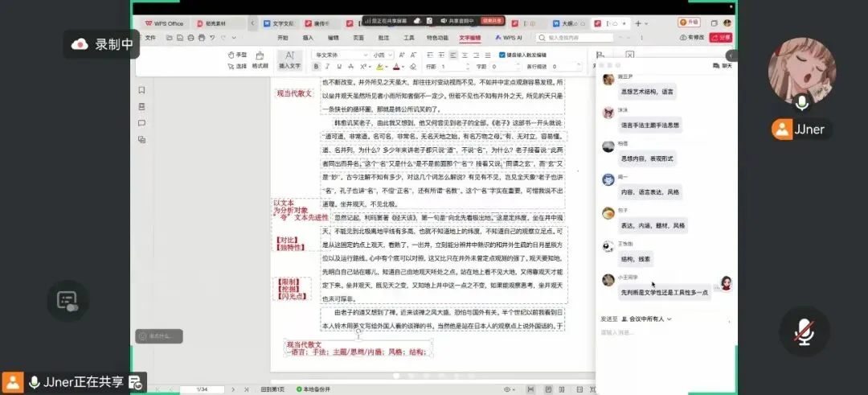Screen dimensions: 868x395
Task: Pick the yellow highlight color swatch
Action: click(379, 67)
